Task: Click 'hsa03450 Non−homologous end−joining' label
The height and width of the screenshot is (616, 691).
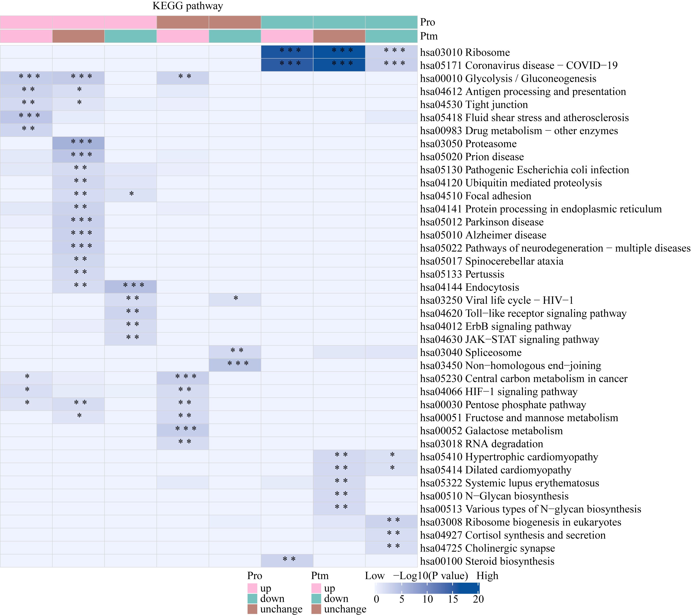Action: click(511, 365)
